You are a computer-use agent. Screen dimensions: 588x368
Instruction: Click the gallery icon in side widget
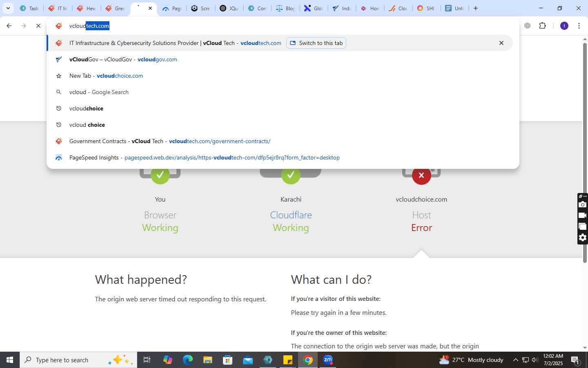(x=583, y=227)
